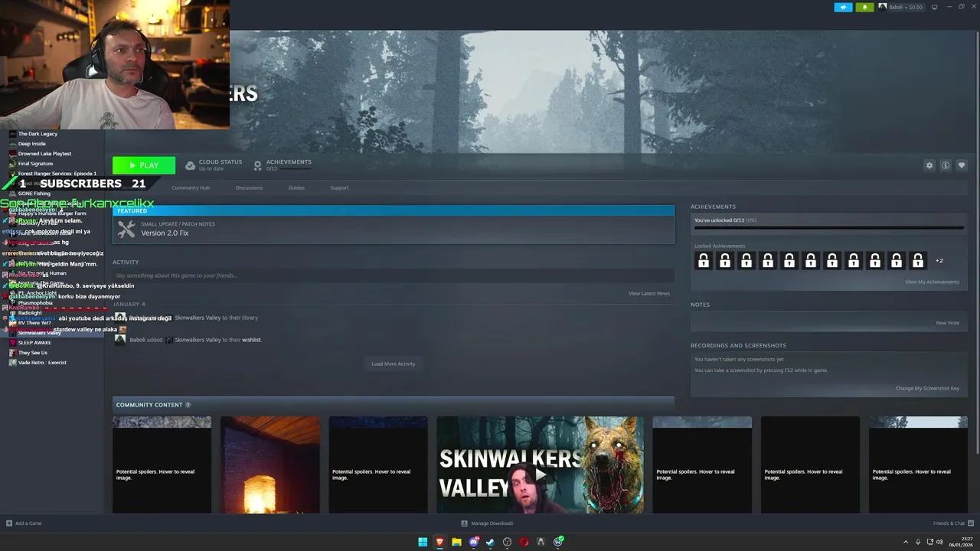Open Community Content help question mark

[x=188, y=405]
